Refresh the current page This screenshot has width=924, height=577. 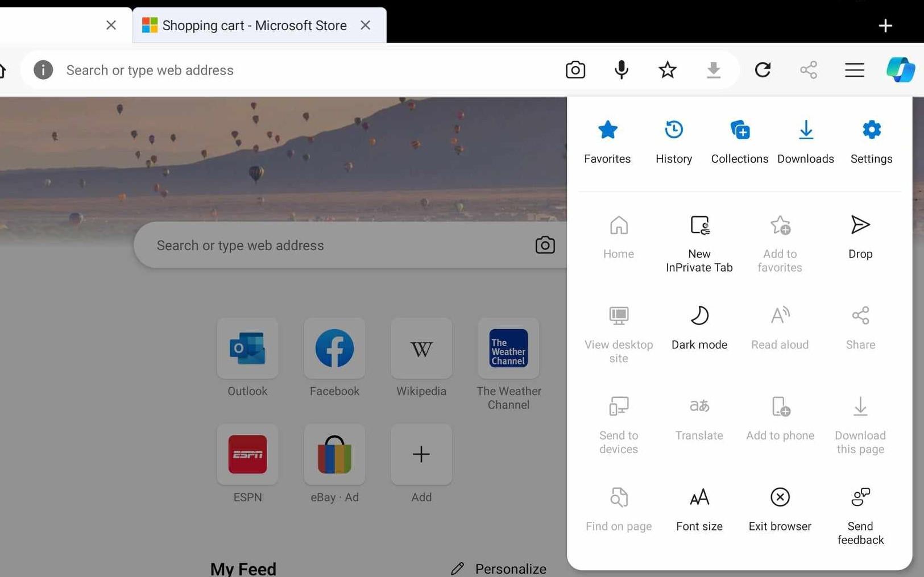(x=763, y=70)
